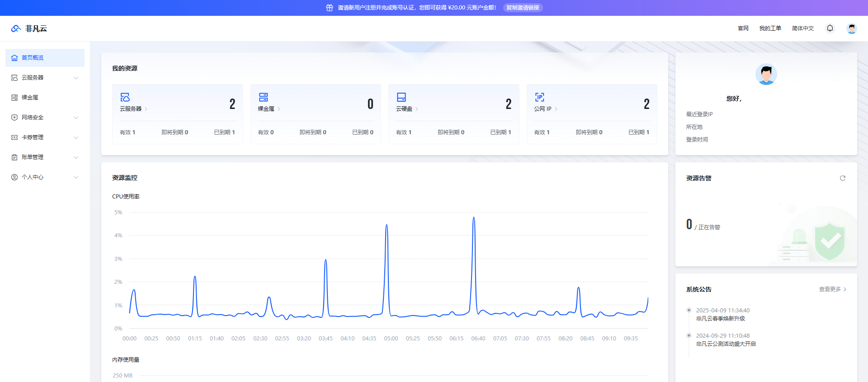Image resolution: width=868 pixels, height=382 pixels.
Task: Open the notification bell icon
Action: [830, 28]
